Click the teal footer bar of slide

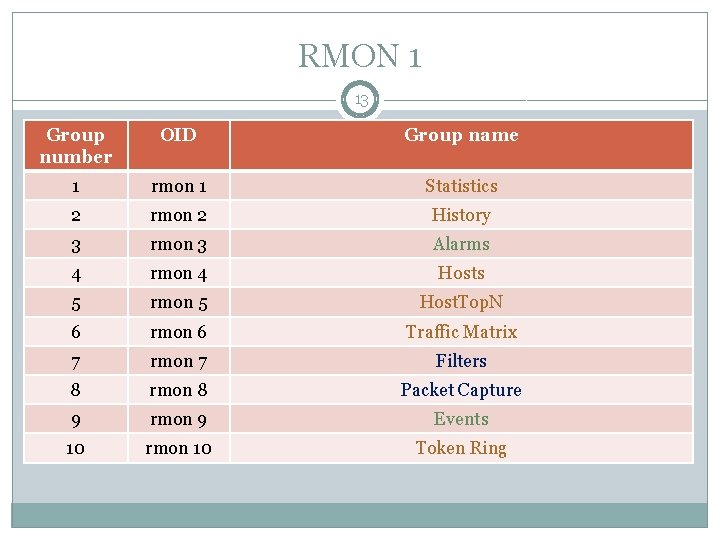[360, 515]
